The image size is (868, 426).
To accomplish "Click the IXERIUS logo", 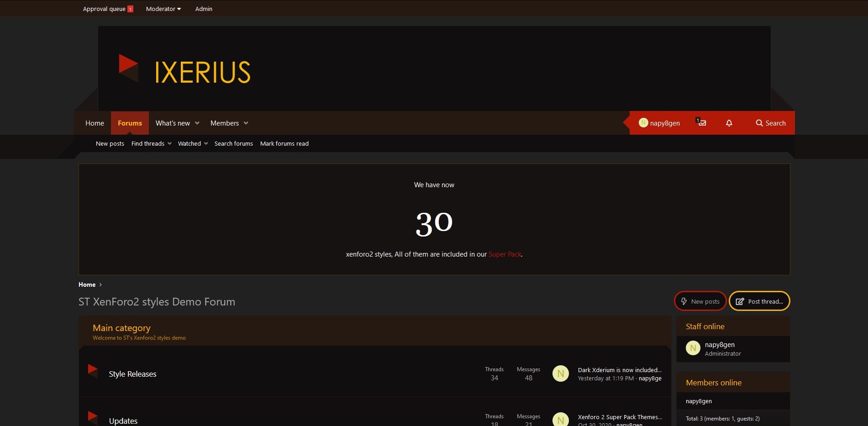I will (184, 69).
